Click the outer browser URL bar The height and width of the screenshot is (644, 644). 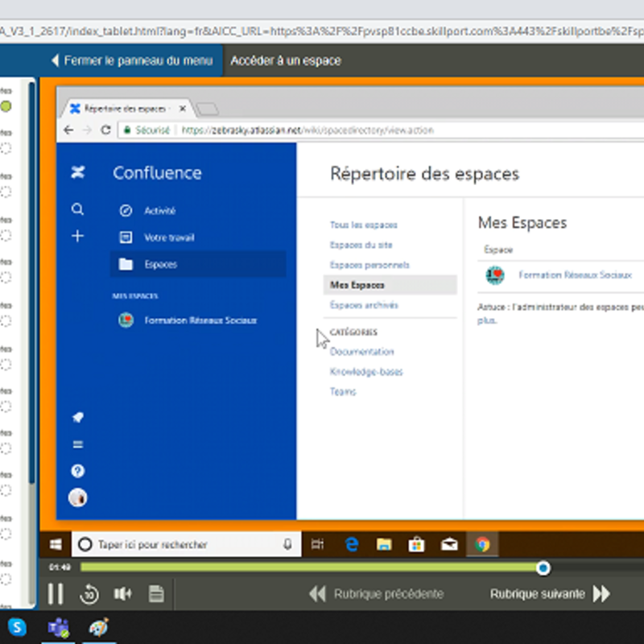(x=322, y=31)
